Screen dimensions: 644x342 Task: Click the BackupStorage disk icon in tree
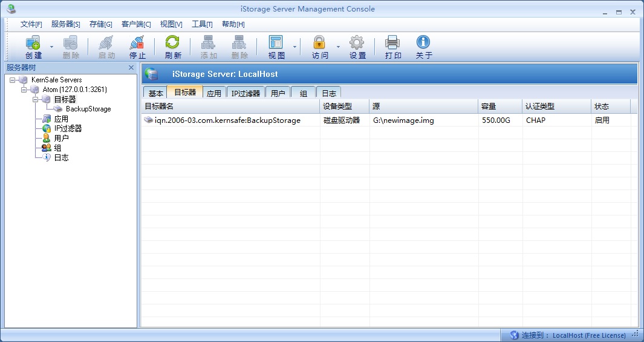(x=58, y=109)
